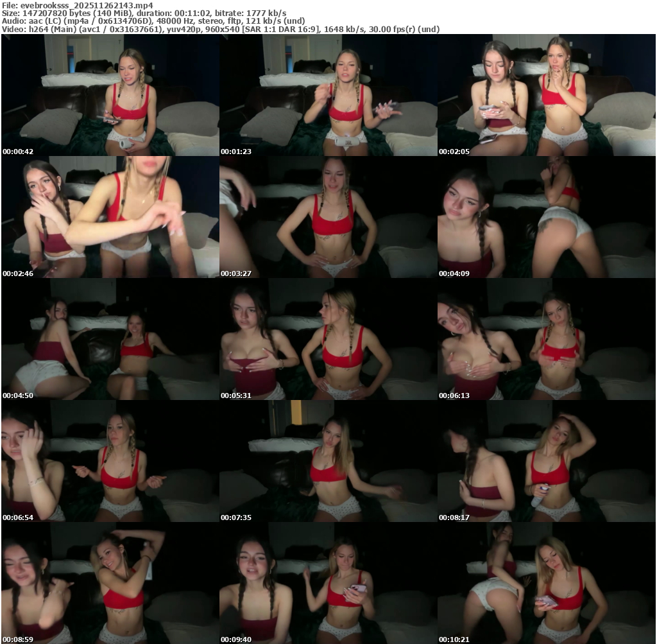This screenshot has width=657, height=644.
Task: Open the thumbnail at 00:04:50
Action: pyautogui.click(x=110, y=339)
